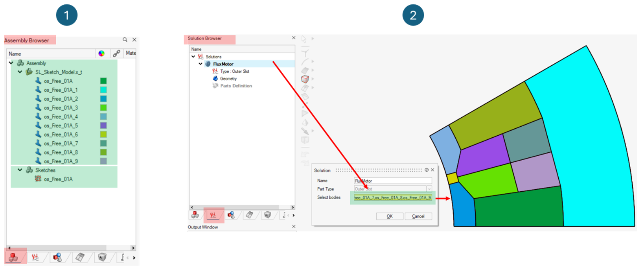This screenshot has width=644, height=268.
Task: Click the FluxMotor solution icon
Action: pyautogui.click(x=208, y=64)
